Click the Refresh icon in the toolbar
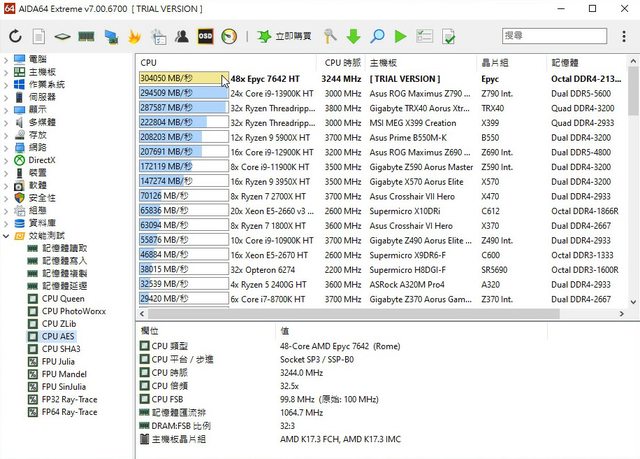640x459 pixels. [15, 37]
